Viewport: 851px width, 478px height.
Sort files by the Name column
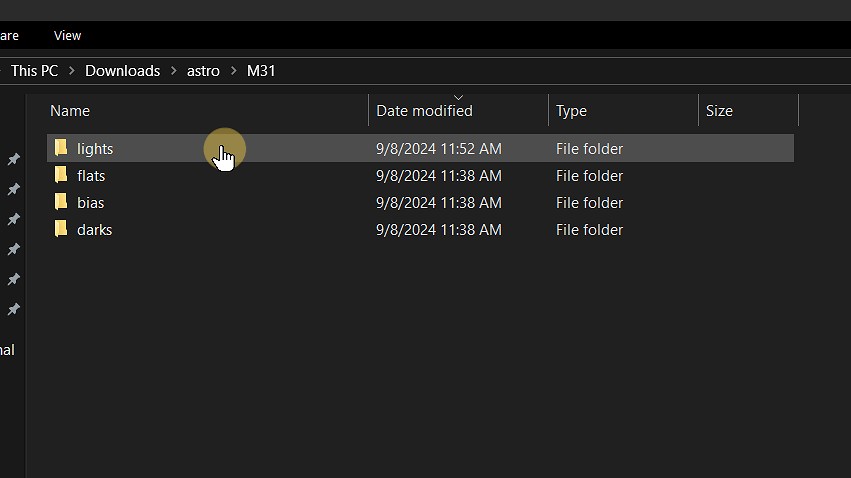(x=70, y=111)
